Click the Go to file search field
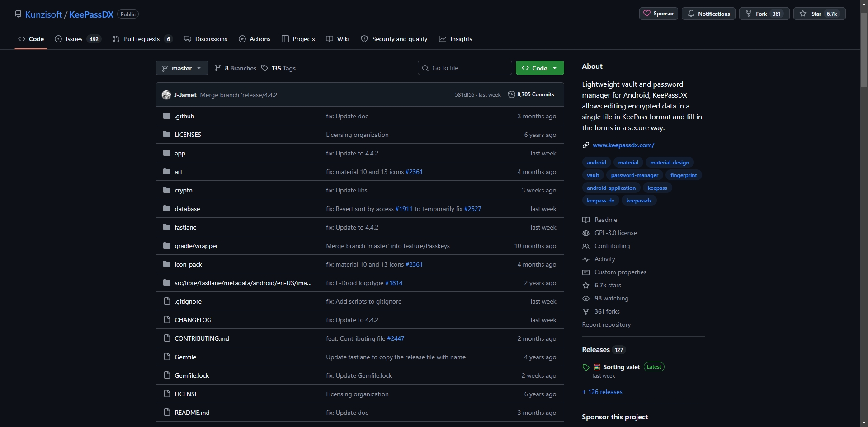Image resolution: width=868 pixels, height=427 pixels. 465,68
